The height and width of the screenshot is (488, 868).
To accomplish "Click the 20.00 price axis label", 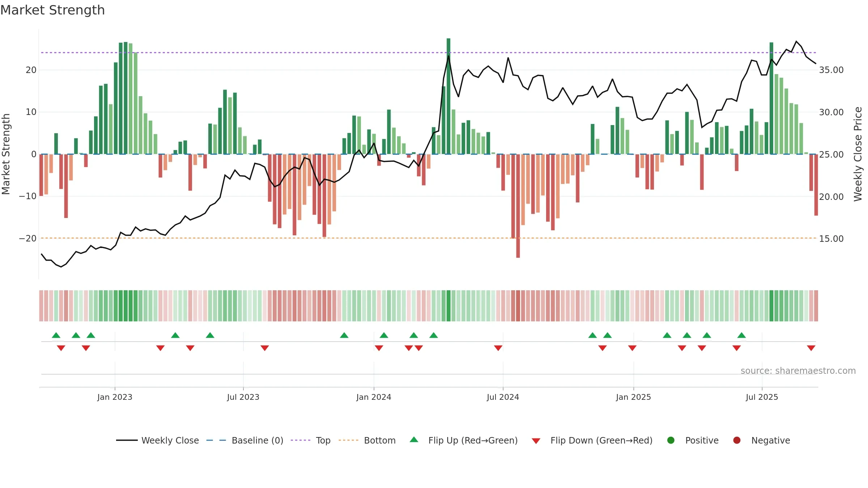I will coord(831,197).
